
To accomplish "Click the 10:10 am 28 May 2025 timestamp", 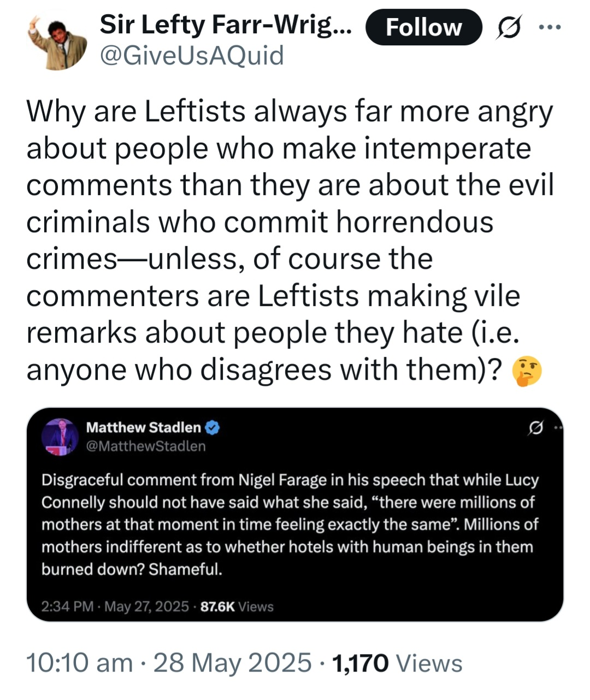I will 169,663.
